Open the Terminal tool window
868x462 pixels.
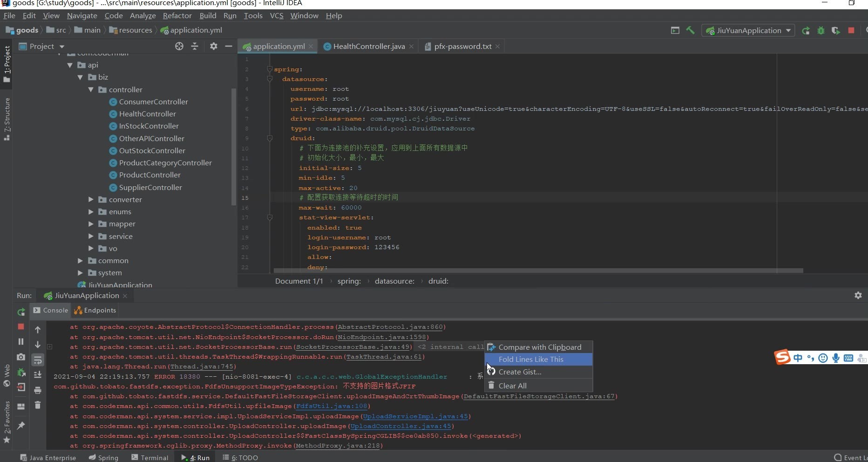[x=150, y=457]
